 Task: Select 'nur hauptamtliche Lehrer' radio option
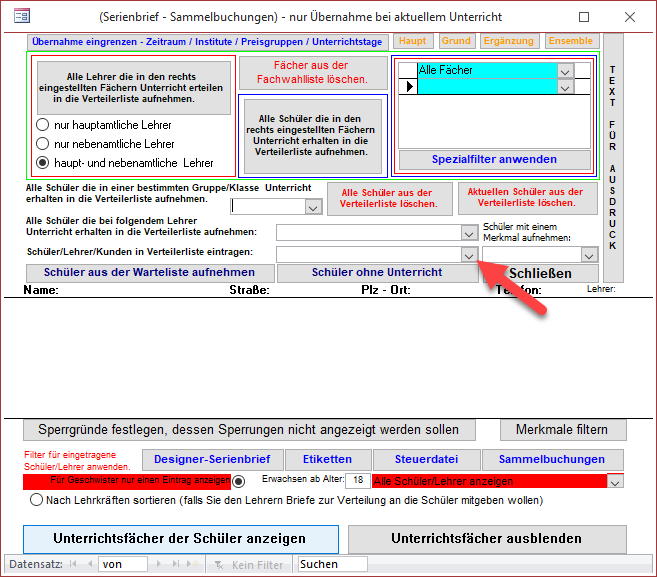(43, 125)
